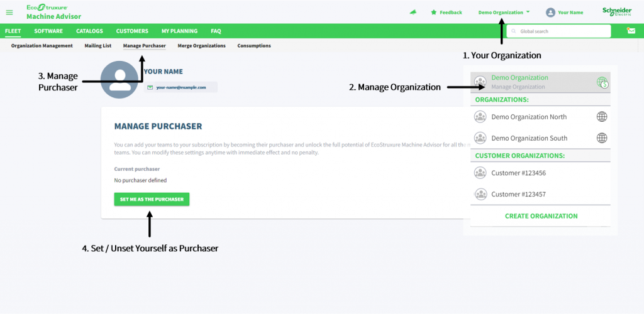Click the people icon next to Customer #123456

pos(480,173)
